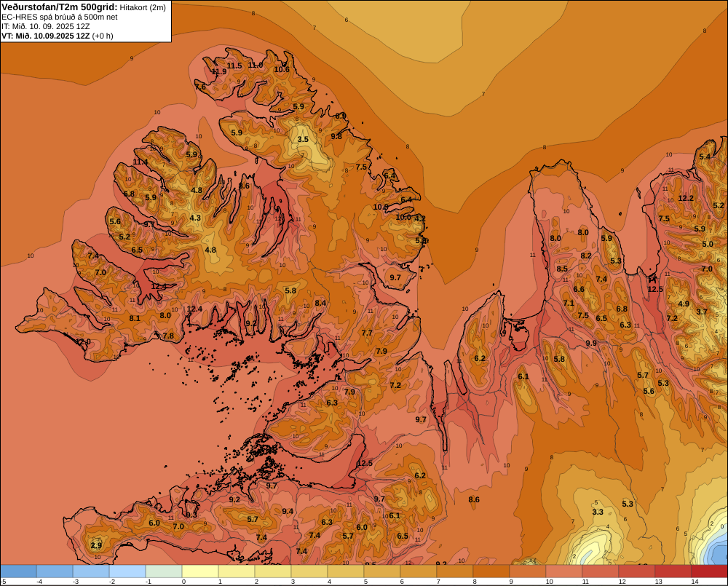Click the 4.3 temperature value
728x586 pixels.
(195, 218)
